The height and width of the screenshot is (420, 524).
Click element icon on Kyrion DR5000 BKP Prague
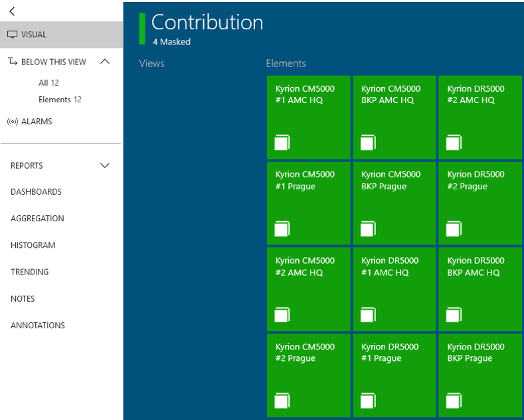click(454, 401)
